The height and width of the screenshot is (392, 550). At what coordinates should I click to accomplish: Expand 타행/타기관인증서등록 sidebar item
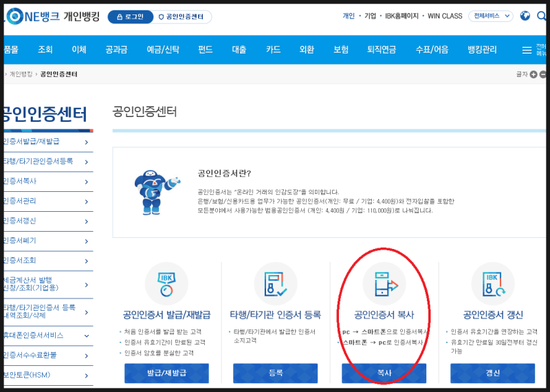tap(47, 162)
